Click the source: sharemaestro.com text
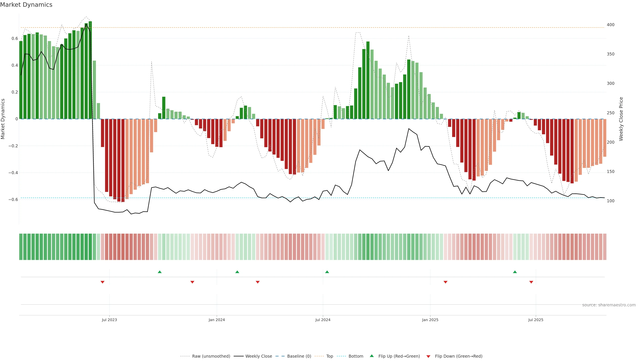This screenshot has height=362, width=644. tap(609, 305)
